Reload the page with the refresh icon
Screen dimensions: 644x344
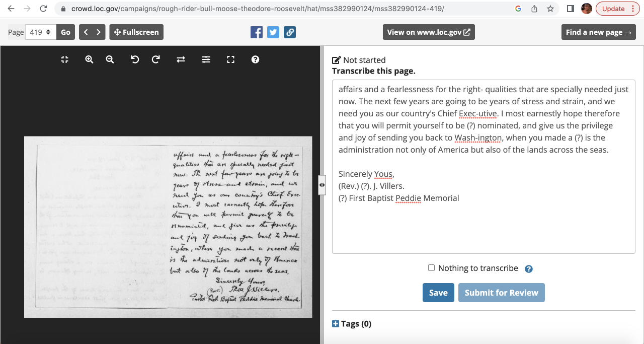click(43, 9)
